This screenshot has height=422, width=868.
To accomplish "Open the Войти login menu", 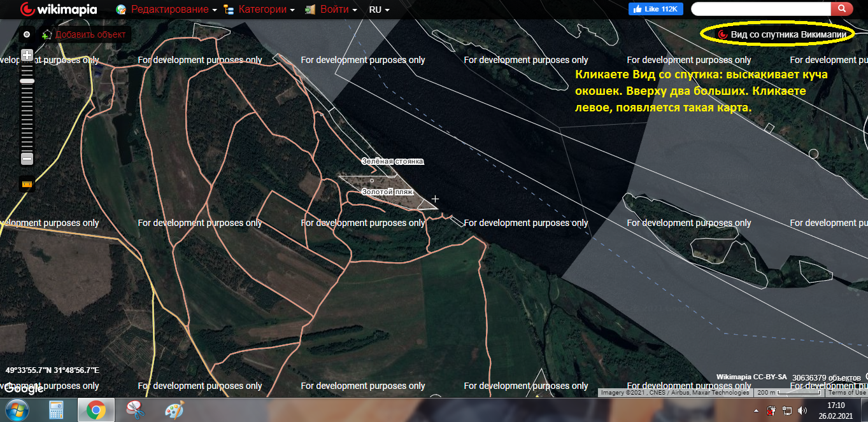I will (331, 10).
